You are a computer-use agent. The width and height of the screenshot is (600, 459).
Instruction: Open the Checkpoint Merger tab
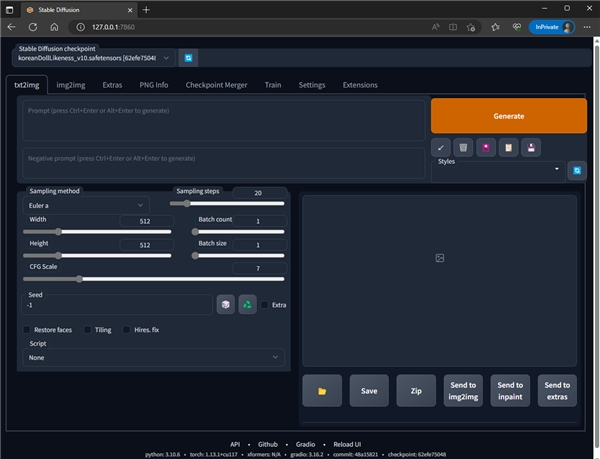216,85
